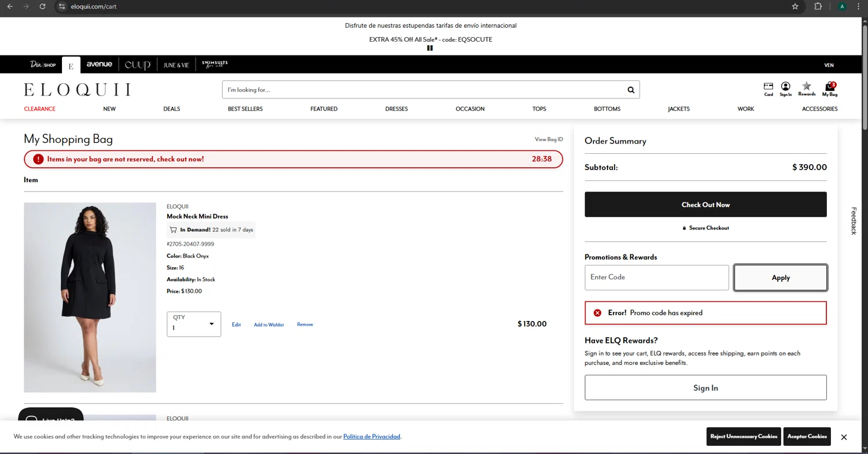Open Mock Neck Mini Dress product image
Image resolution: width=868 pixels, height=454 pixels.
(90, 297)
